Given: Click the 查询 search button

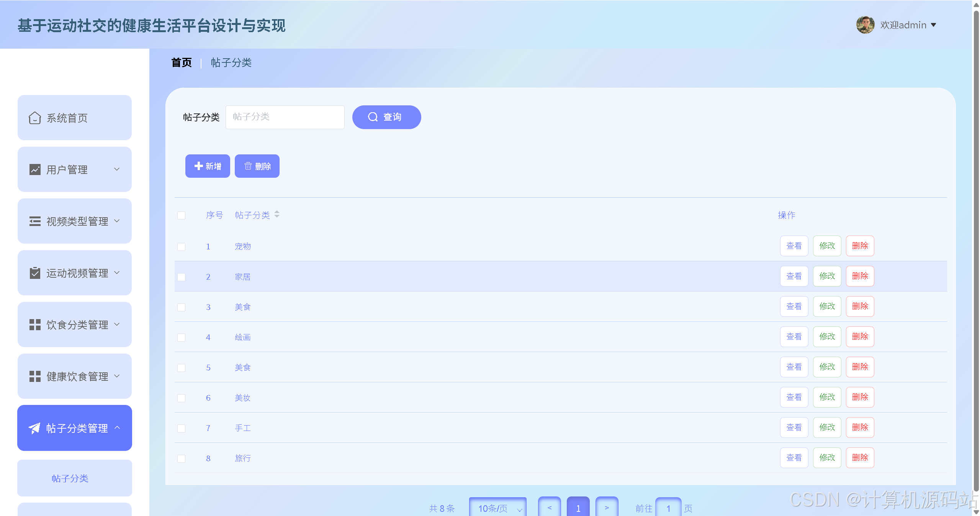Looking at the screenshot, I should 387,117.
